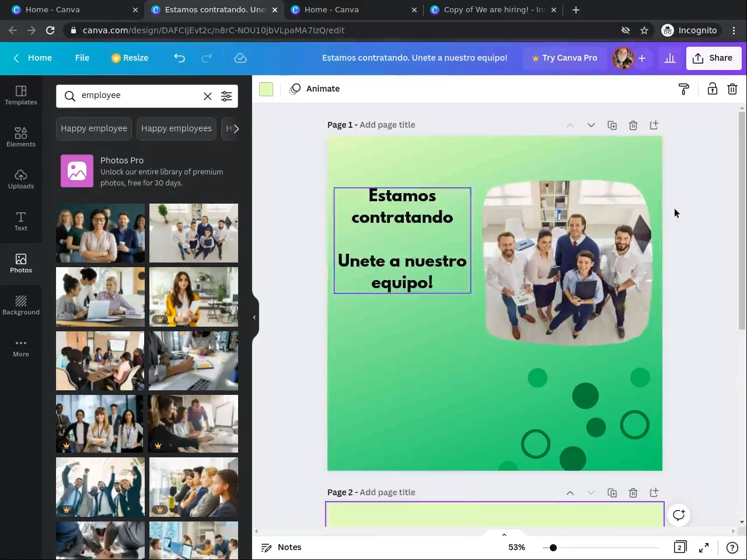747x560 pixels.
Task: Select the team photo on canvas
Action: coord(567,262)
